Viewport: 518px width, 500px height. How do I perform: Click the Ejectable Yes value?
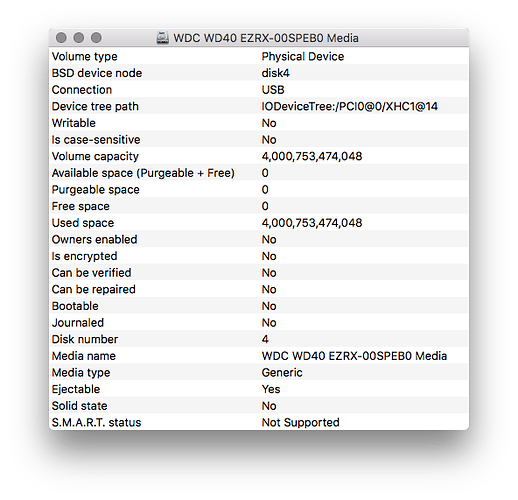click(x=271, y=389)
